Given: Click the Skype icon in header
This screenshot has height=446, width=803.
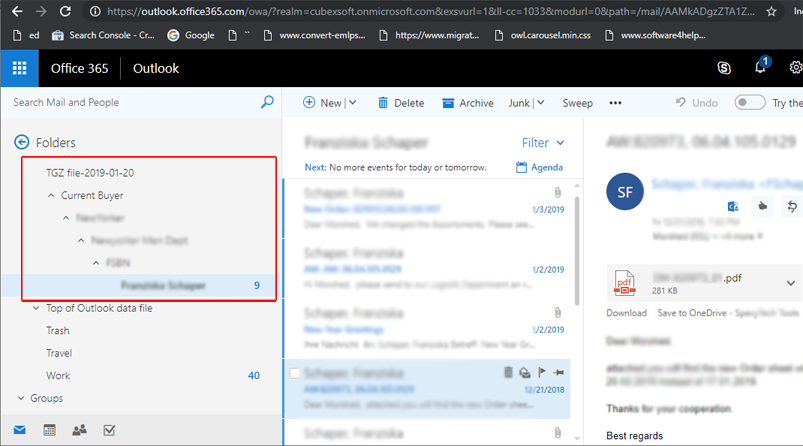Looking at the screenshot, I should (x=723, y=69).
